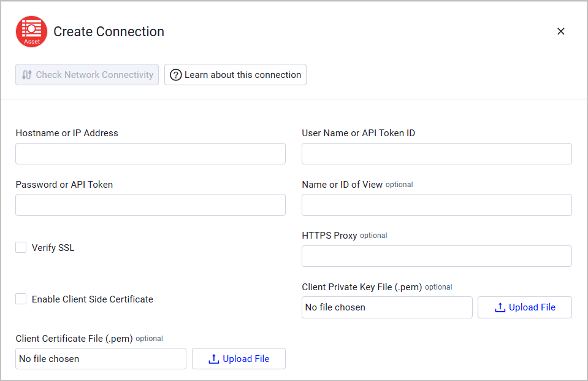Select the Password or API Token input
Screen dimensions: 588x381
click(x=150, y=205)
